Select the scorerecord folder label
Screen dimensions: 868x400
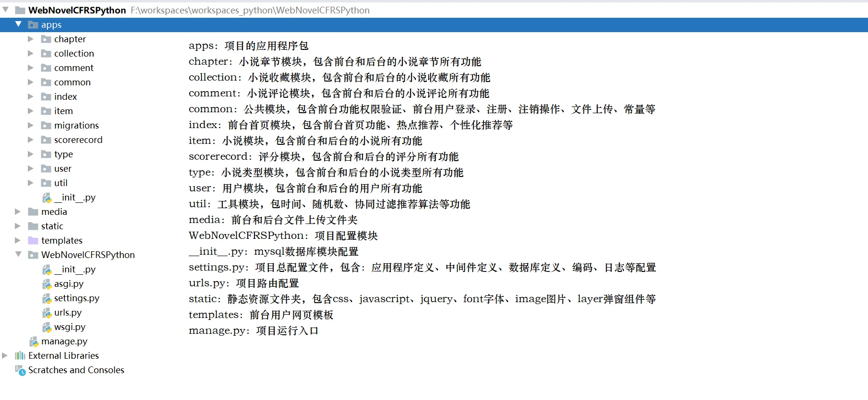coord(78,140)
